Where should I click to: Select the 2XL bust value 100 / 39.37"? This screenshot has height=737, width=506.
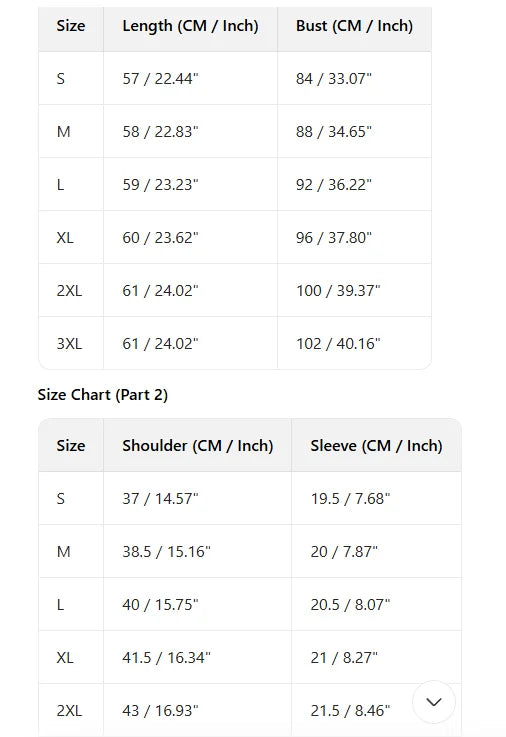click(x=338, y=290)
